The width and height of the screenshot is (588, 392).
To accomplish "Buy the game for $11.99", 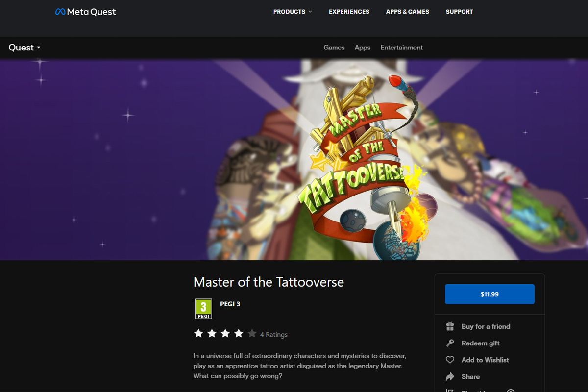I will click(490, 294).
